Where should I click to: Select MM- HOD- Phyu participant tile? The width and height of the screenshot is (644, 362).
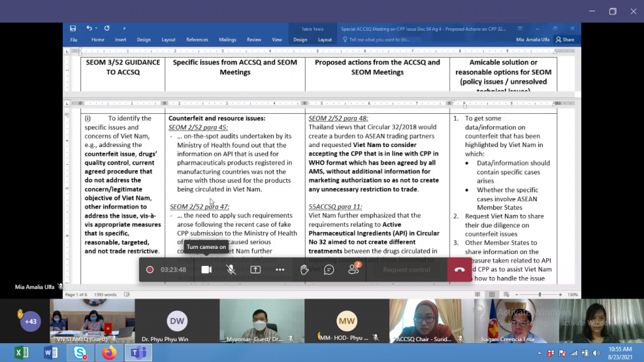pyautogui.click(x=347, y=321)
